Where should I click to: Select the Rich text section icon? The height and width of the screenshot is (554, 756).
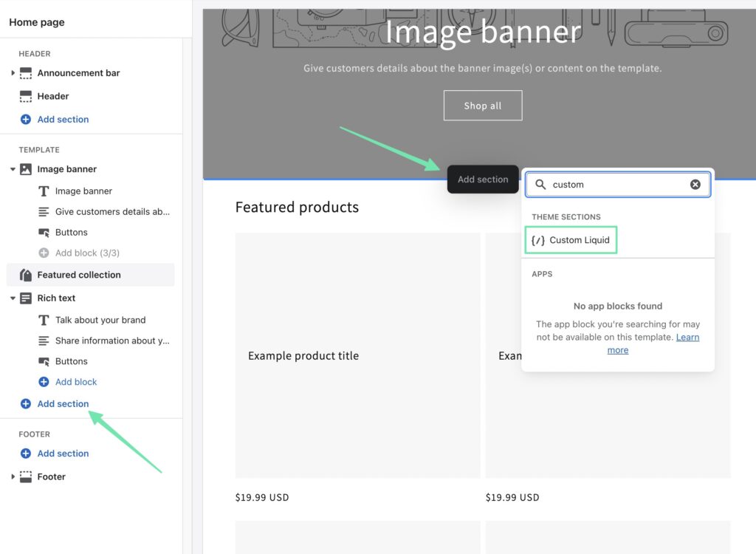point(26,298)
